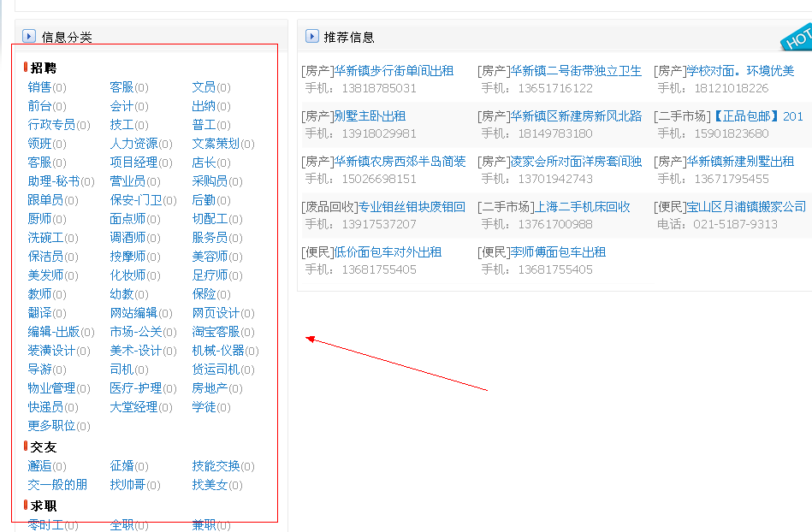
Task: Click the arrow icon beside 信息分类
Action: [29, 37]
